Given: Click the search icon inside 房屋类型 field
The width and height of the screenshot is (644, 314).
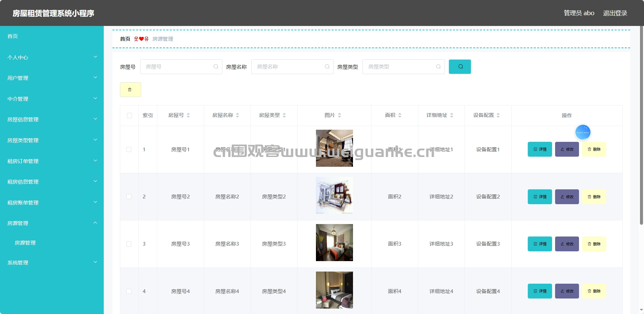Looking at the screenshot, I should click(x=438, y=66).
